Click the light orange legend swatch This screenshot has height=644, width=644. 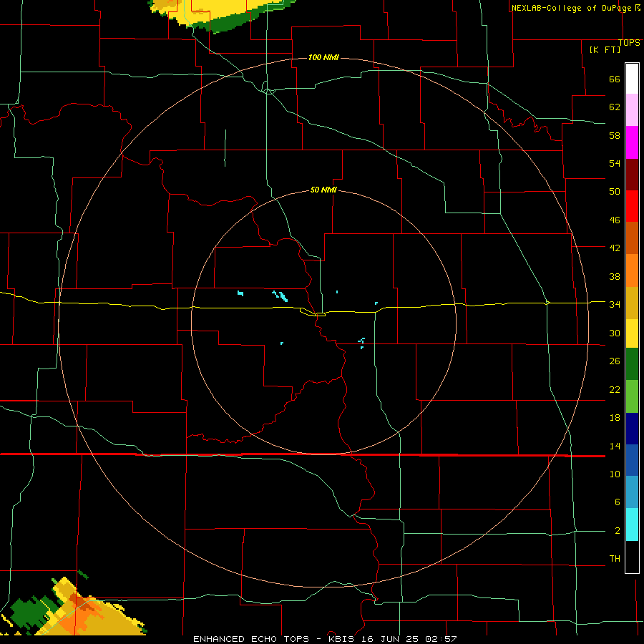(632, 270)
